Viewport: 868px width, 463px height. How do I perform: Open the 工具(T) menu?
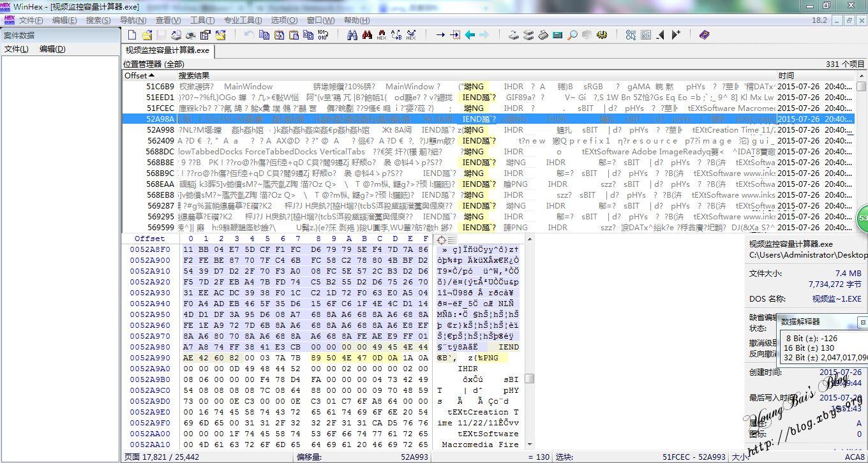point(202,20)
